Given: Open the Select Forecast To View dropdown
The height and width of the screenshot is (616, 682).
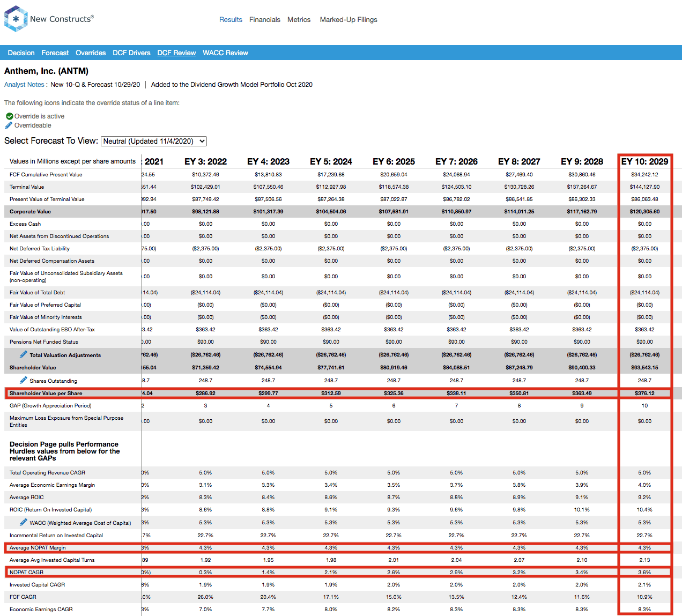Looking at the screenshot, I should [x=154, y=141].
